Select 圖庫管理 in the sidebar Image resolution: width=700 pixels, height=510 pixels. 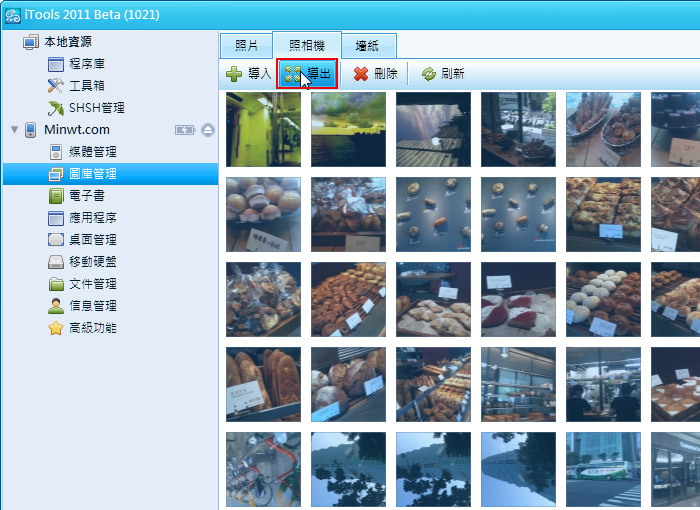click(x=111, y=174)
